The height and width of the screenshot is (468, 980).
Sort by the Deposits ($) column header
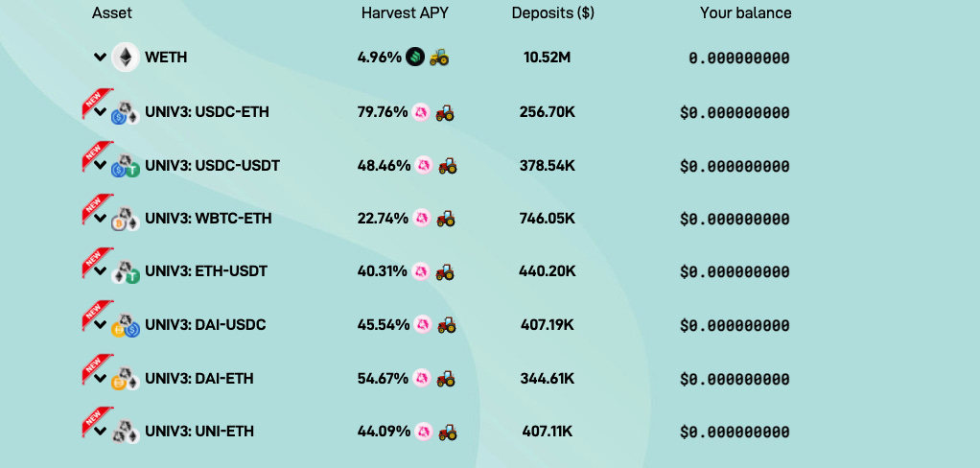(x=553, y=13)
